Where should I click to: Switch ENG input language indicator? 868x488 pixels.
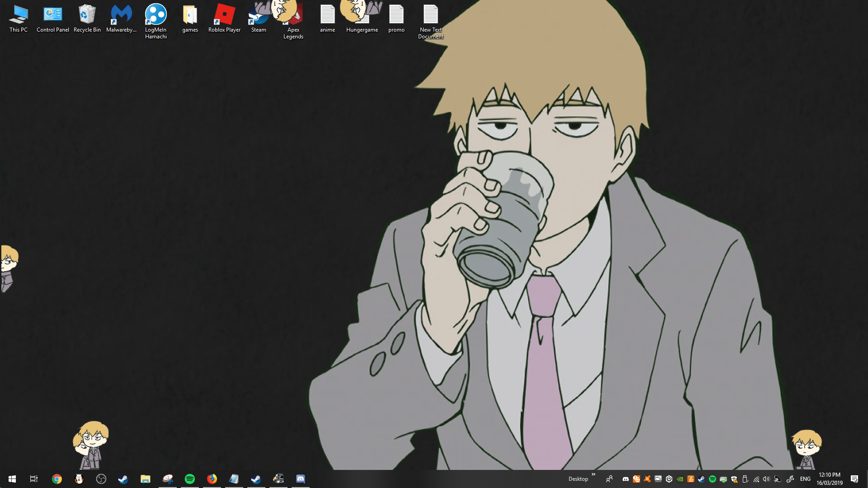805,479
